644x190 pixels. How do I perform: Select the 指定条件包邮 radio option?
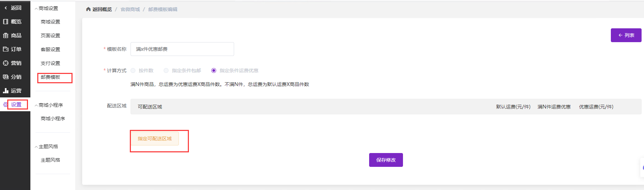click(166, 70)
